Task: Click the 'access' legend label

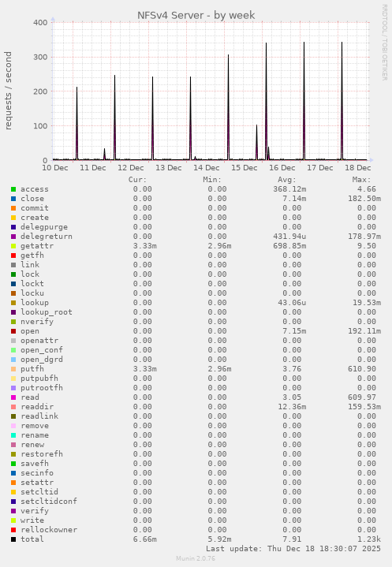Action: [35, 189]
